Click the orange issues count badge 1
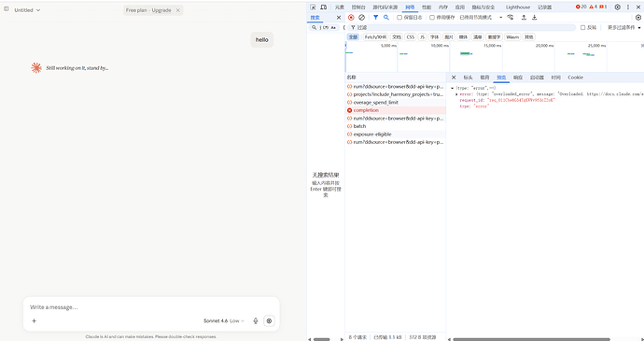 tap(603, 7)
